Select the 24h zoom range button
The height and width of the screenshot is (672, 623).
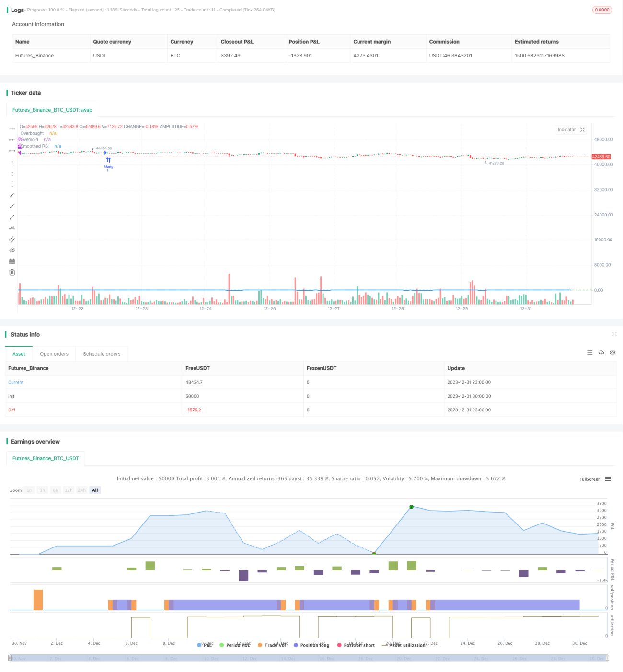82,490
